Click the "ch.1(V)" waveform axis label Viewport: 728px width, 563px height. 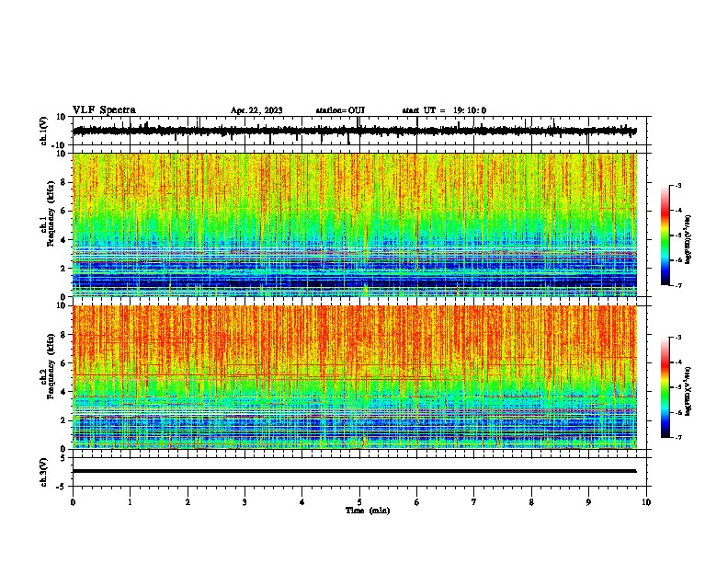coord(43,131)
